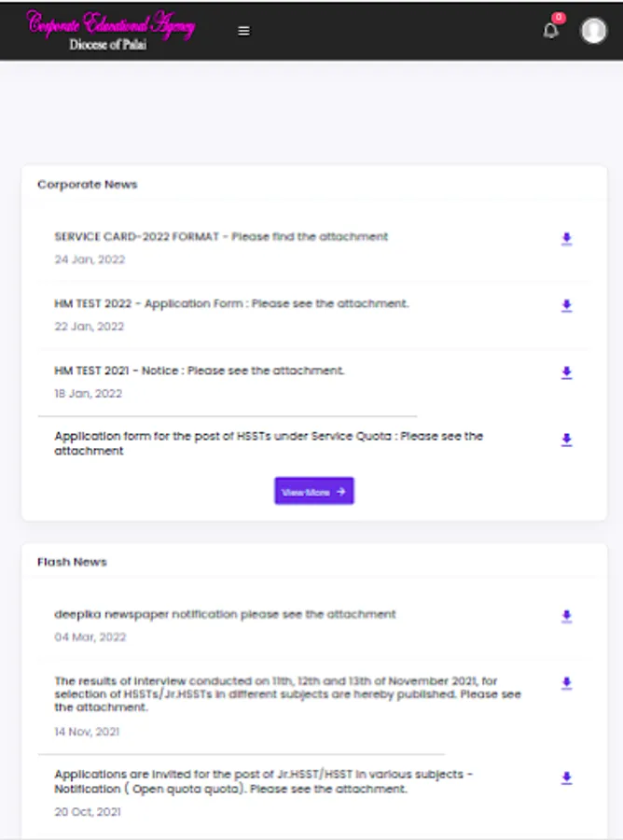Download HSSTs Service Quota application form

point(566,441)
